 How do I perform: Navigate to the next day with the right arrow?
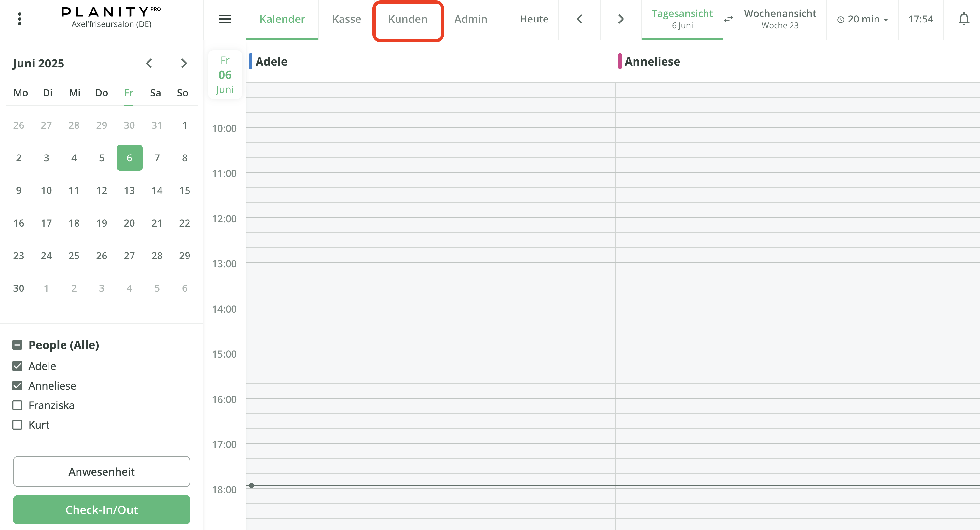[x=620, y=19]
